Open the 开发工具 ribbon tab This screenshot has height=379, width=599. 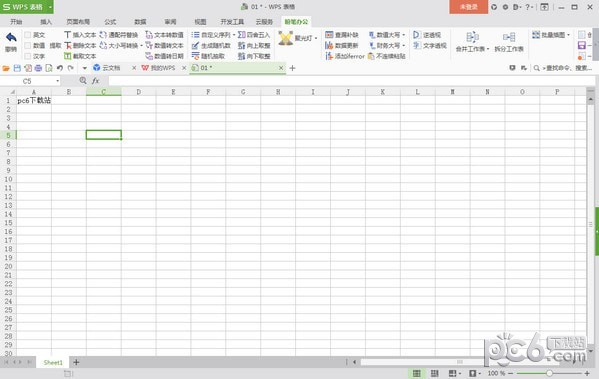tap(232, 22)
